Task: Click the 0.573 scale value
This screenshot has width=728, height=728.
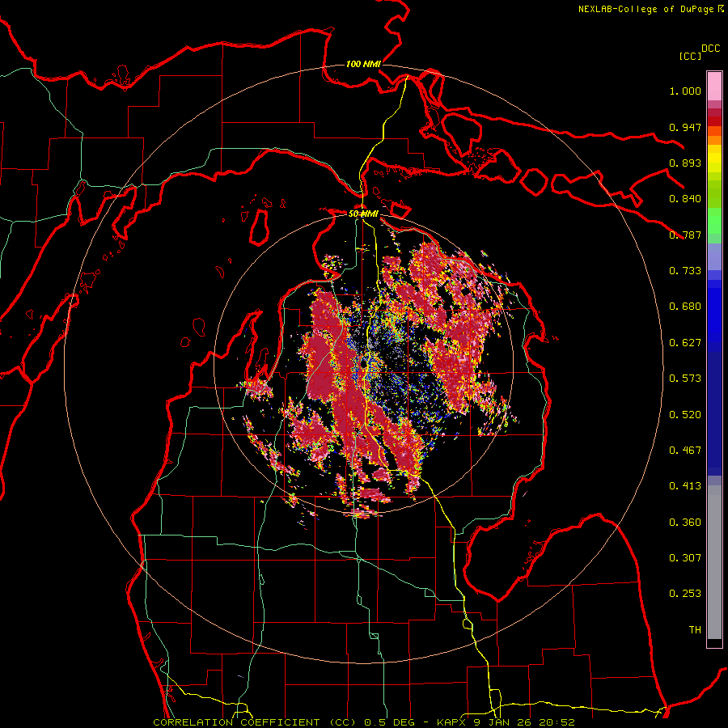Action: point(685,379)
